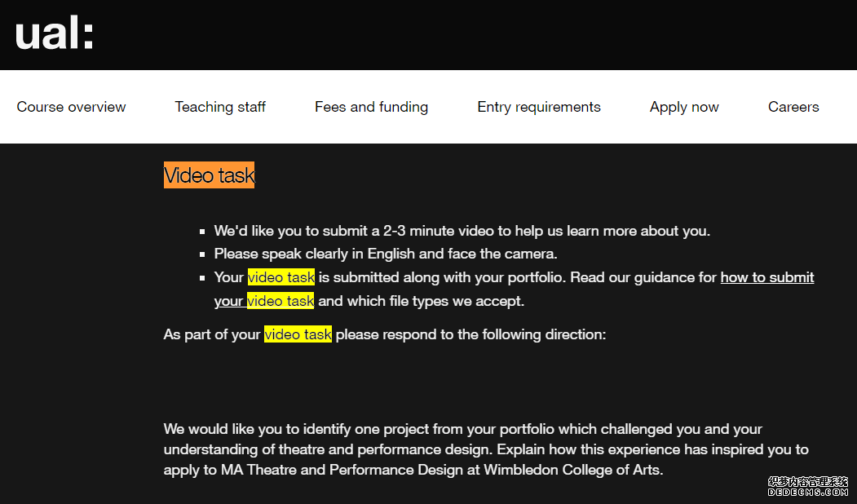The width and height of the screenshot is (857, 504).
Task: Switch to the Careers tab
Action: pyautogui.click(x=793, y=107)
